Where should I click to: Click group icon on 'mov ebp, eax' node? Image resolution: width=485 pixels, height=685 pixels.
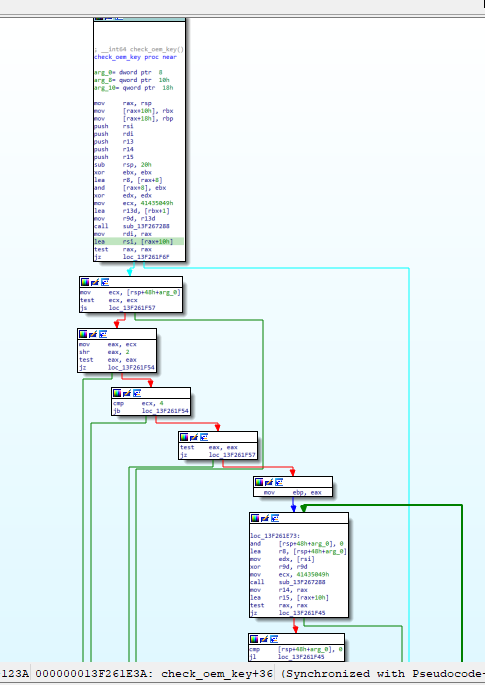[x=279, y=482]
